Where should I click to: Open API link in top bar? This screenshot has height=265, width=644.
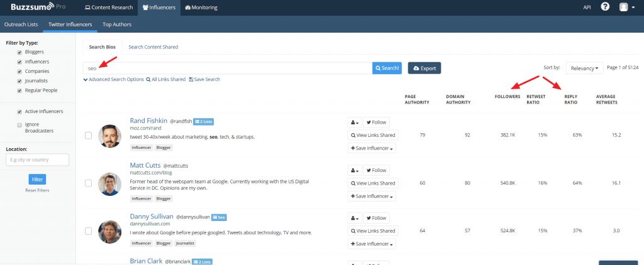pyautogui.click(x=587, y=8)
